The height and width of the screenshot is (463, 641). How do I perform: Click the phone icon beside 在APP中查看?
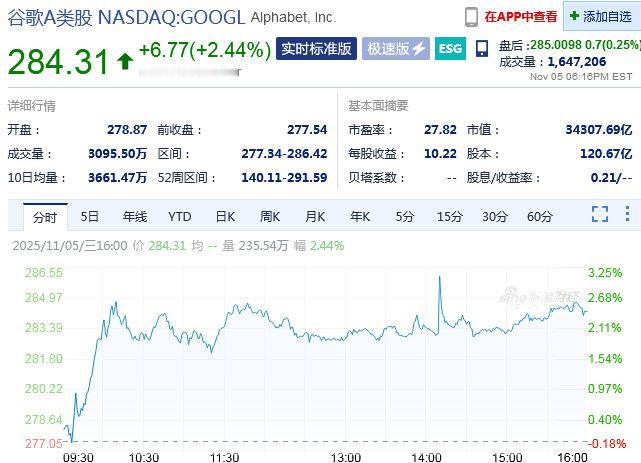(x=471, y=17)
